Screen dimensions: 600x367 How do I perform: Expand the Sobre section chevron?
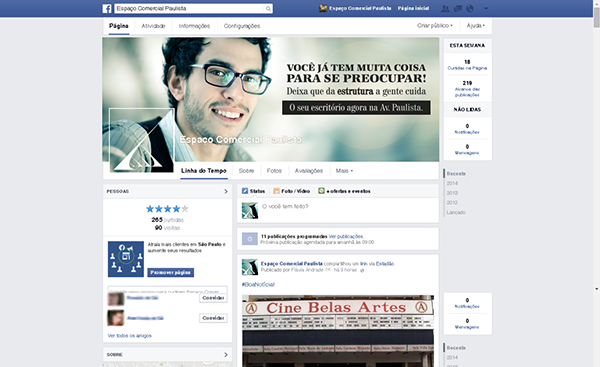click(226, 355)
